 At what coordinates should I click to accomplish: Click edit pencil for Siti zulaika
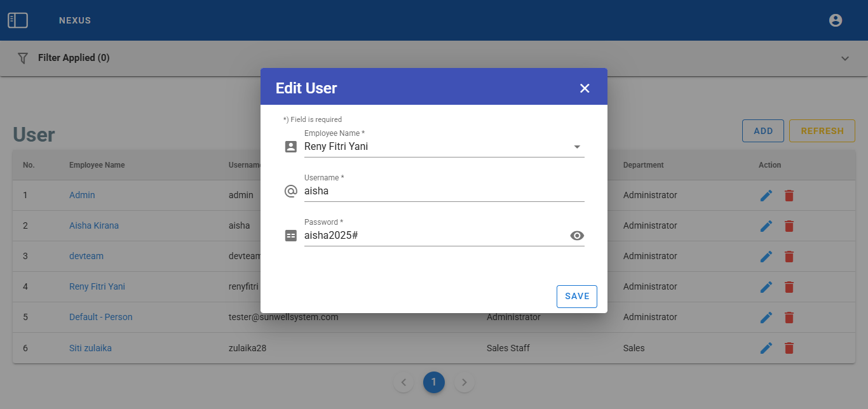(766, 348)
